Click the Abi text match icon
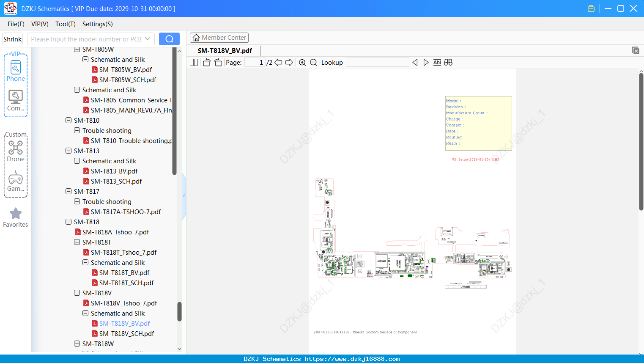This screenshot has height=363, width=644. [x=437, y=63]
